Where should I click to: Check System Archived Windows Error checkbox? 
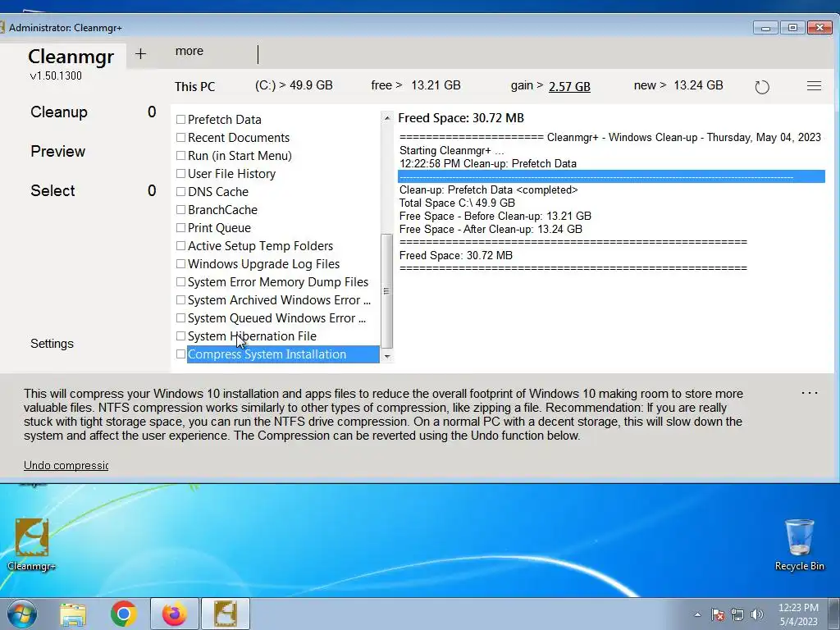tap(181, 300)
